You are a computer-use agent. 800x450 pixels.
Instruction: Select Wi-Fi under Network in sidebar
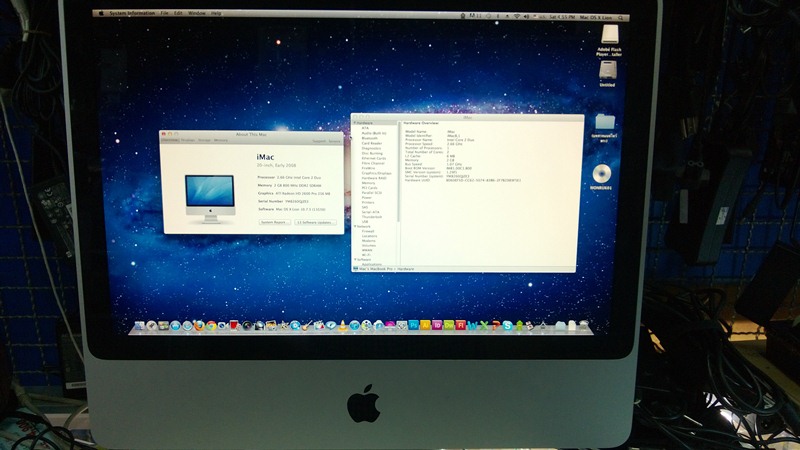pyautogui.click(x=366, y=255)
